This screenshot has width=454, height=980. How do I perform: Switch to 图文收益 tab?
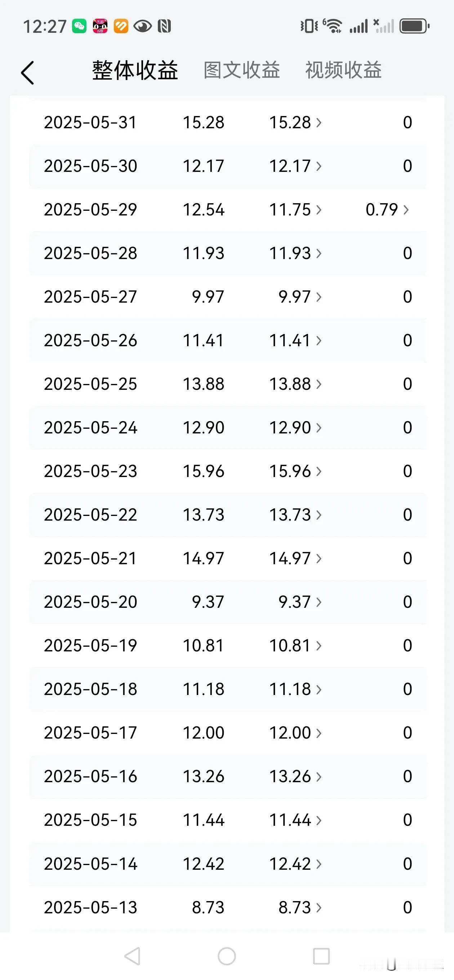point(242,70)
